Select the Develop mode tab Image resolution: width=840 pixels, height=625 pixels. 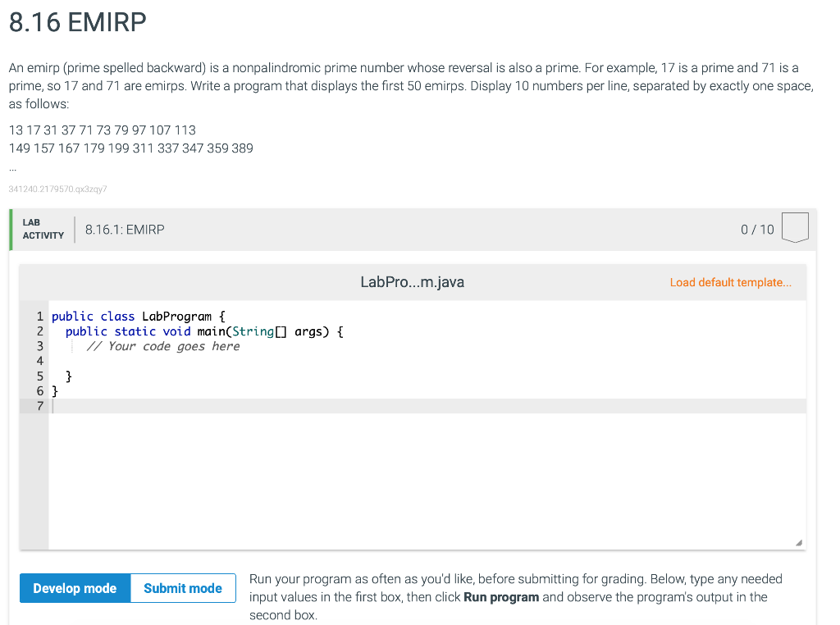[x=74, y=587]
